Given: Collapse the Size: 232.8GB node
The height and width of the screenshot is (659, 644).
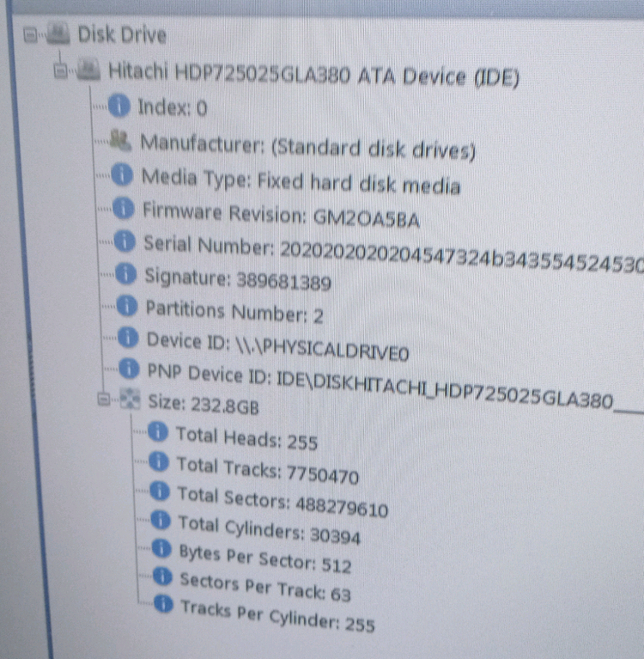Looking at the screenshot, I should [104, 399].
